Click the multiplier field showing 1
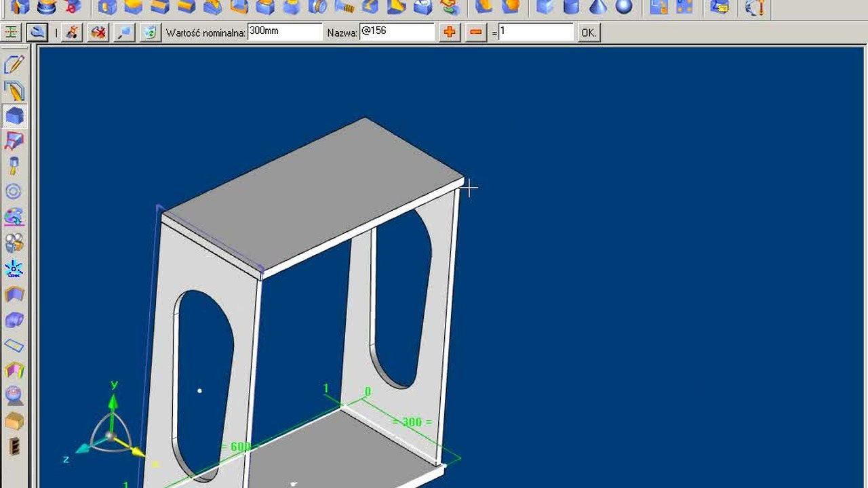 [536, 32]
